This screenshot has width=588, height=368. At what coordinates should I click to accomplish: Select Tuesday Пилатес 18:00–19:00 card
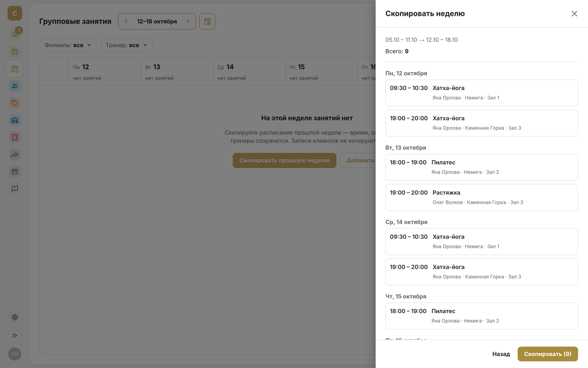(481, 167)
